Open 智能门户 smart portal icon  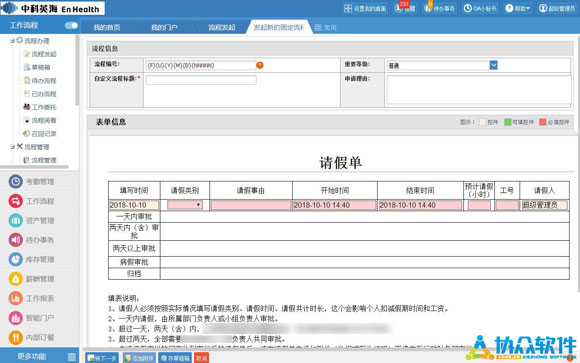point(16,317)
